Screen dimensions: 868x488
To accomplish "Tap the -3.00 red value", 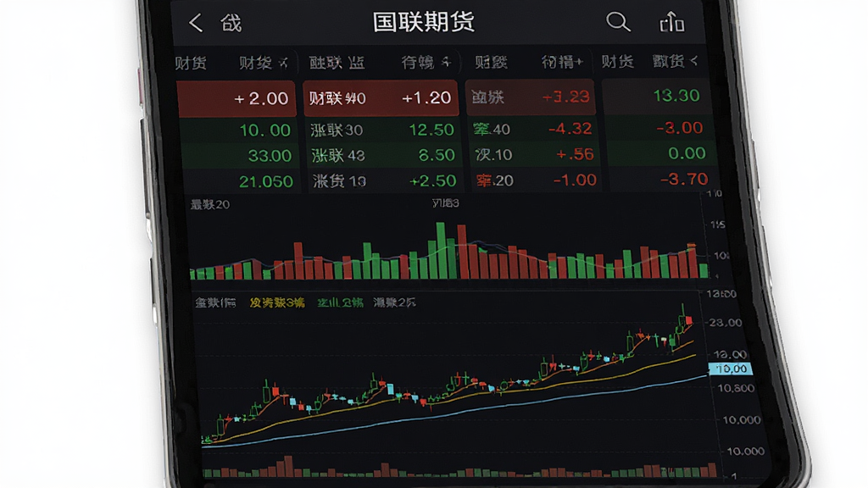I will coord(679,128).
